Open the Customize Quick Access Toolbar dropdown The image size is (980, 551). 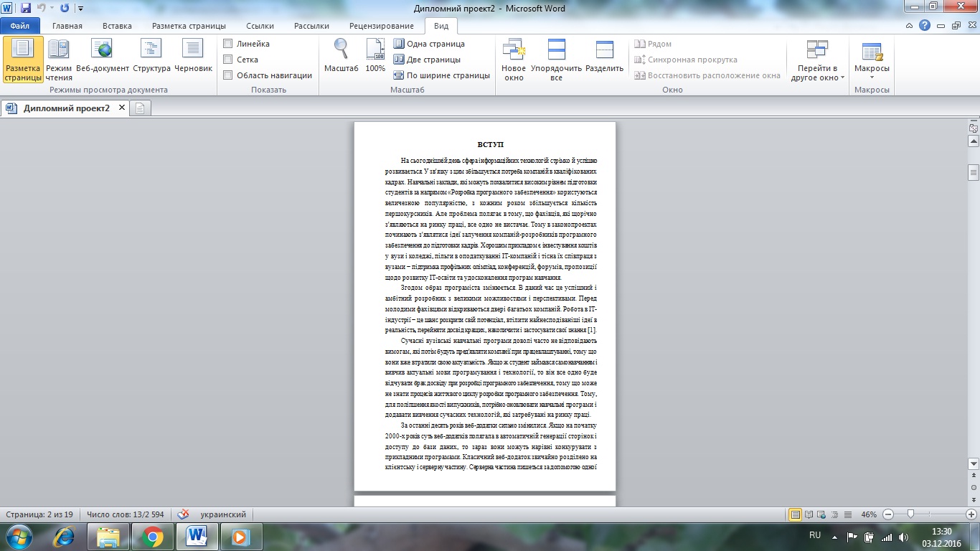80,9
